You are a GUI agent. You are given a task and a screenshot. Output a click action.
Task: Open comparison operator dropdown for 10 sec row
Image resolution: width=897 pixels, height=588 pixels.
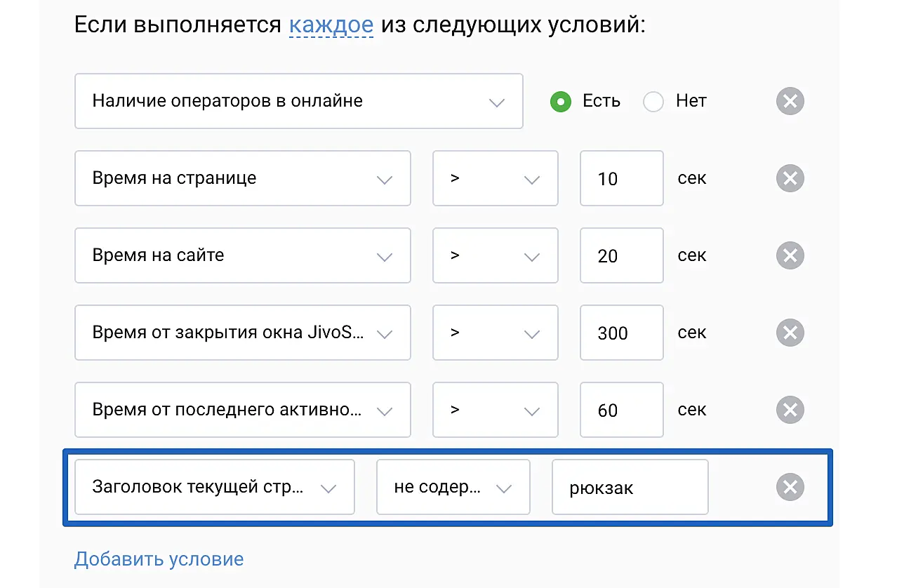point(495,178)
